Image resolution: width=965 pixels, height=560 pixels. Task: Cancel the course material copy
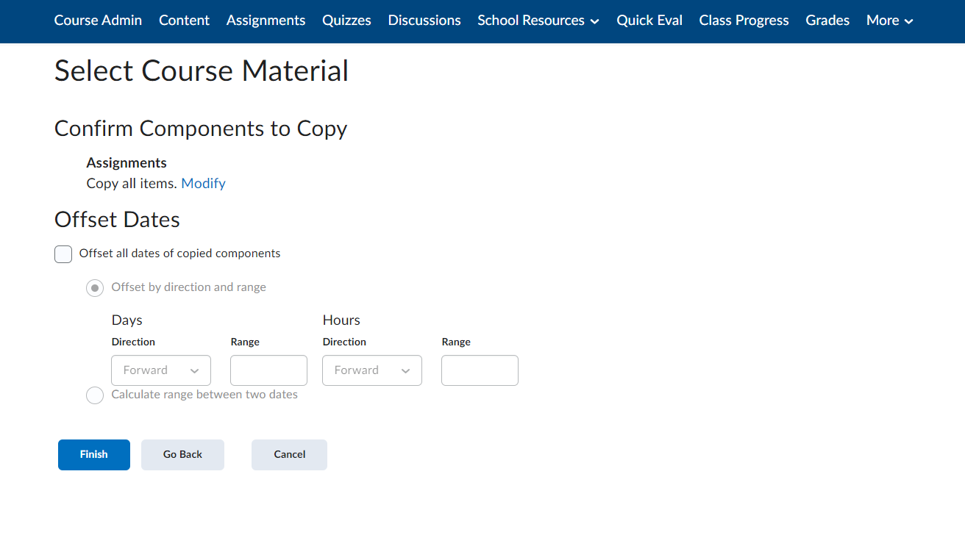(x=289, y=454)
